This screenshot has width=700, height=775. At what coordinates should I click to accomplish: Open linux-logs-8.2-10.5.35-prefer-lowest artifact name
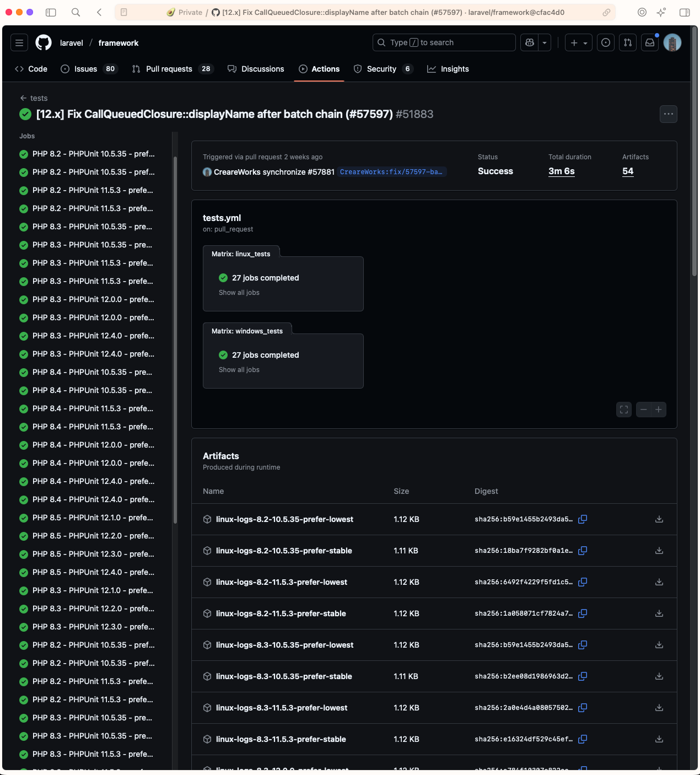tap(284, 519)
